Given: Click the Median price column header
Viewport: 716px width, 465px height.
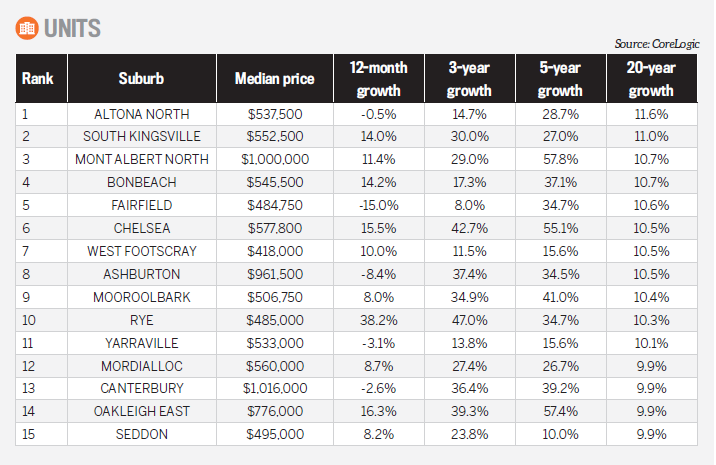Looking at the screenshot, I should pyautogui.click(x=274, y=78).
